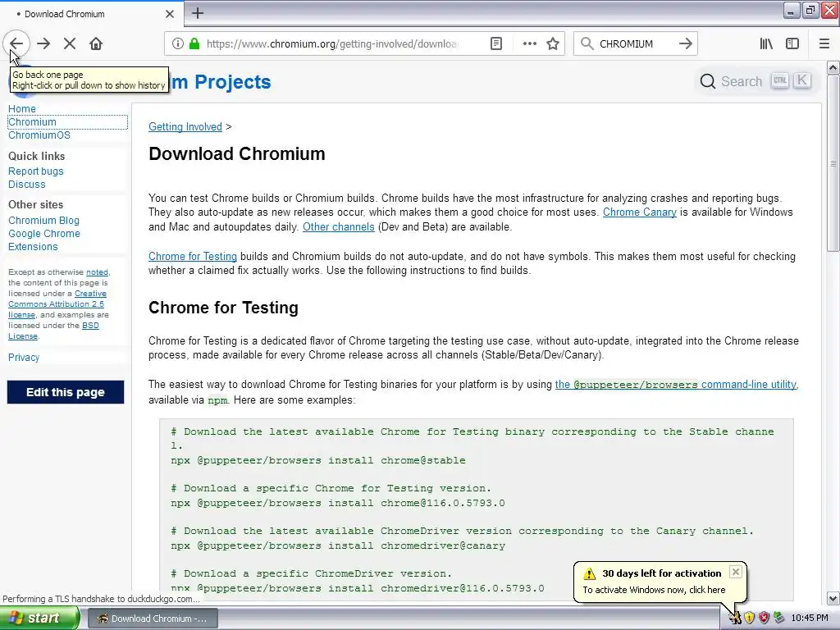
Task: Open the hamburger application menu
Action: pos(824,44)
